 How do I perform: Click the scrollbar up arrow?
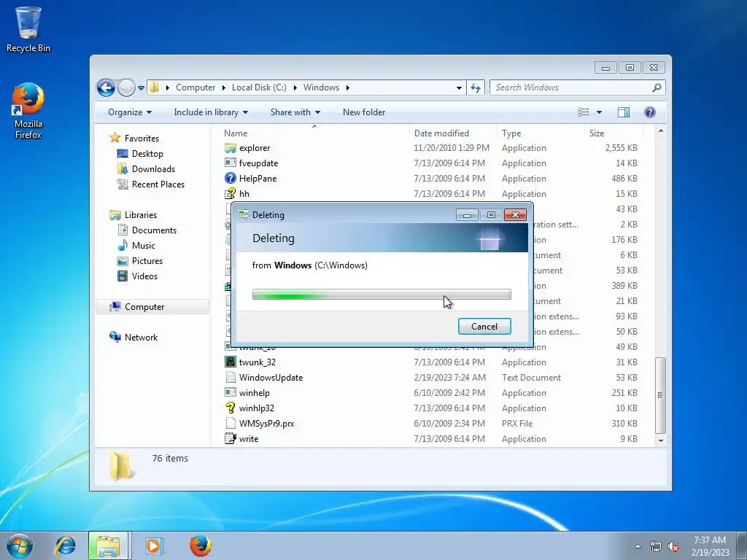tap(660, 131)
